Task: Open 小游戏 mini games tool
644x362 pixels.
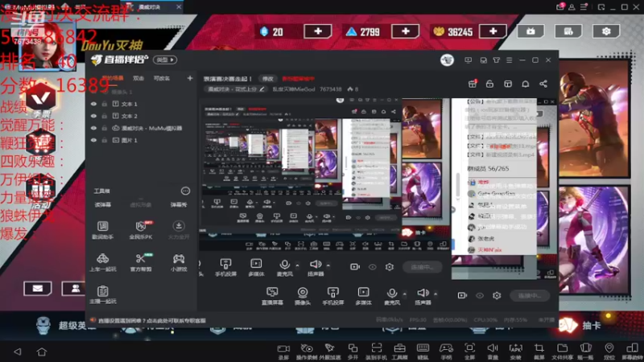Action: (x=179, y=262)
